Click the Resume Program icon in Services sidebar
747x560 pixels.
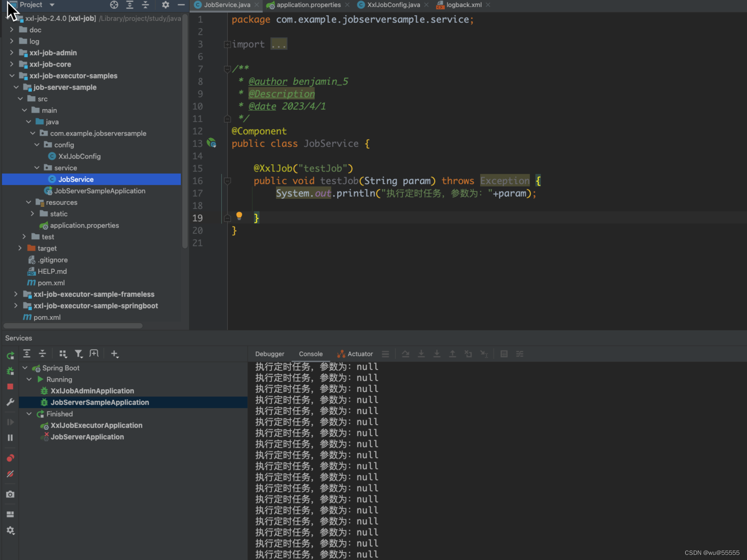10,422
